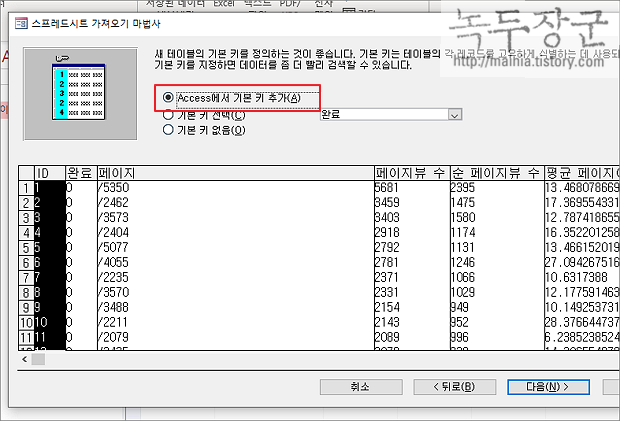Click row header number 1 in the preview
This screenshot has width=620, height=421.
(x=26, y=188)
